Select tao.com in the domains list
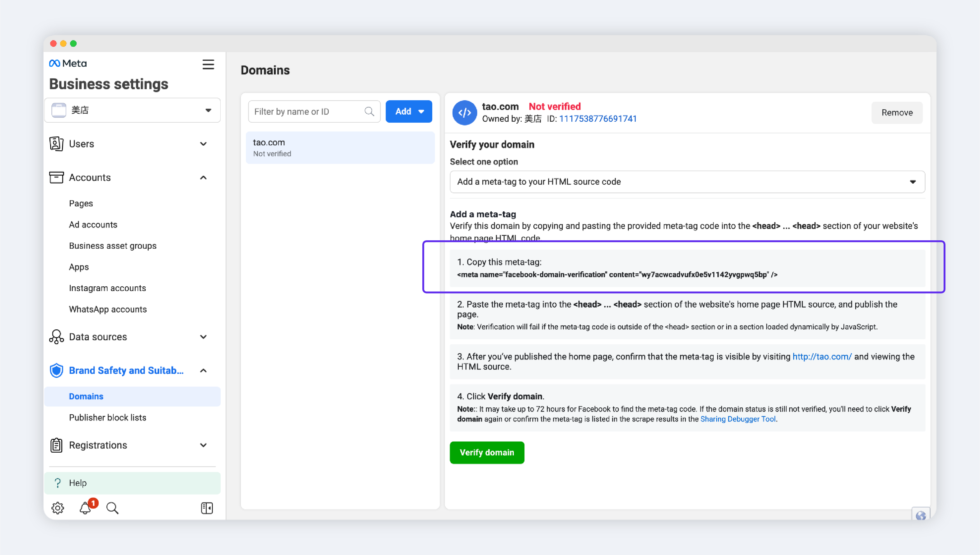980x555 pixels. coord(340,148)
